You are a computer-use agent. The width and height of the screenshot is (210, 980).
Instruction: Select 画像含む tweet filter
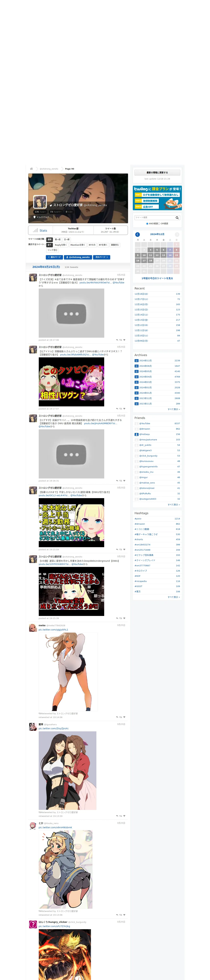coord(115,245)
